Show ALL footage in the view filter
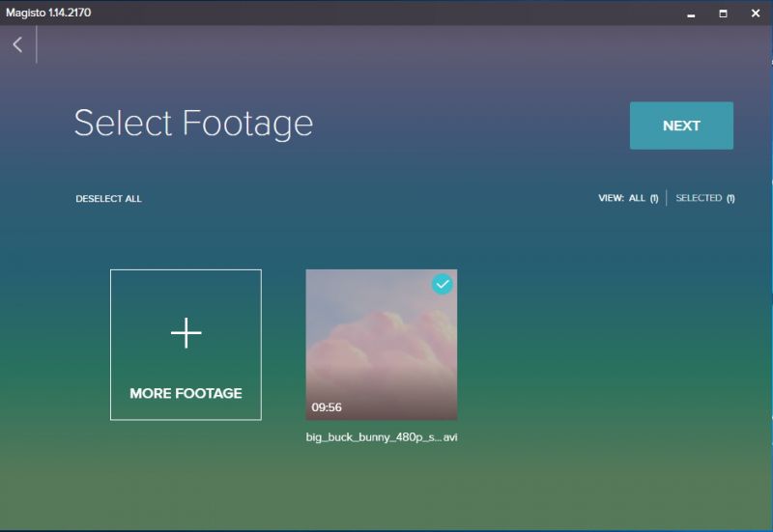The image size is (773, 532). coord(637,198)
